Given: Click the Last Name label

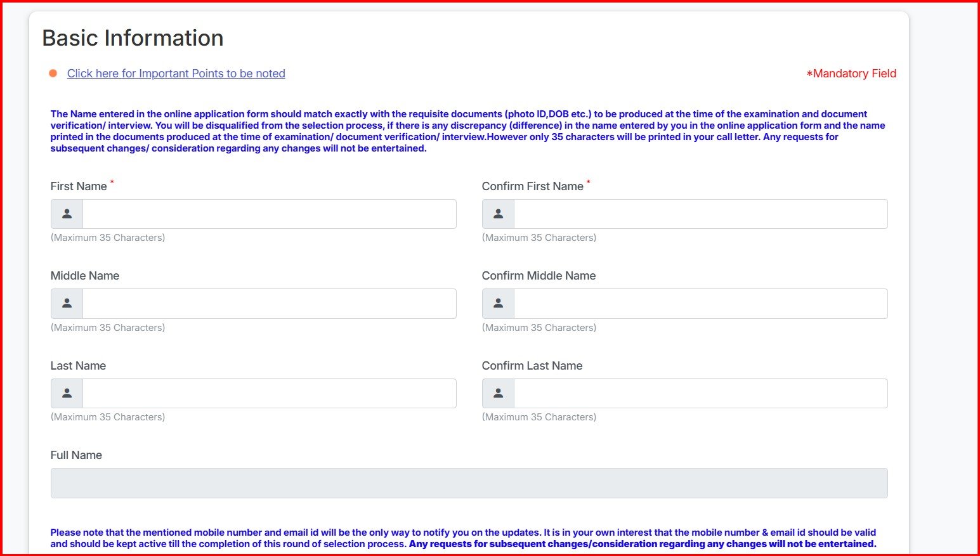Looking at the screenshot, I should [78, 366].
